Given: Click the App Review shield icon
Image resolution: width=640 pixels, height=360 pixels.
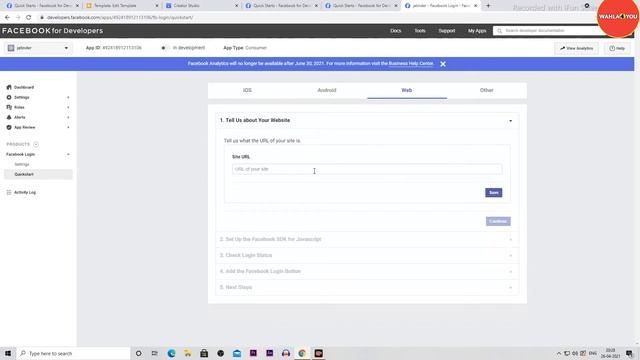Looking at the screenshot, I should 9,127.
